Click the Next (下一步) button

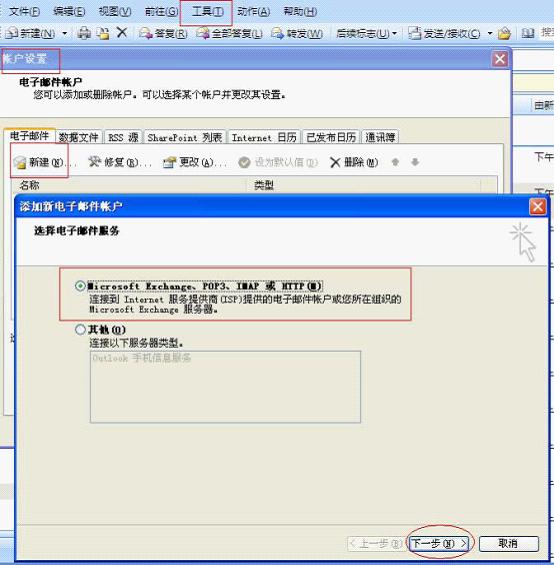tap(439, 543)
